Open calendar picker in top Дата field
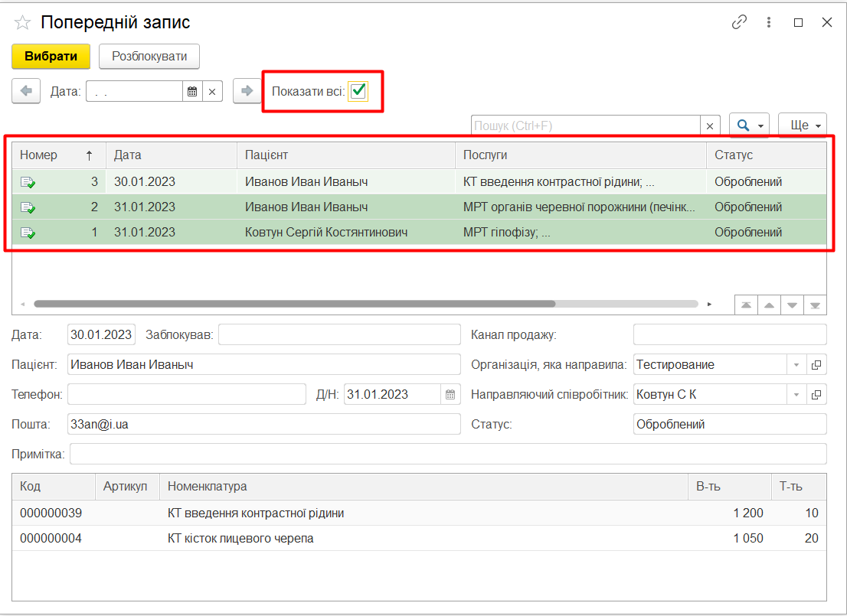847x616 pixels. click(x=192, y=92)
